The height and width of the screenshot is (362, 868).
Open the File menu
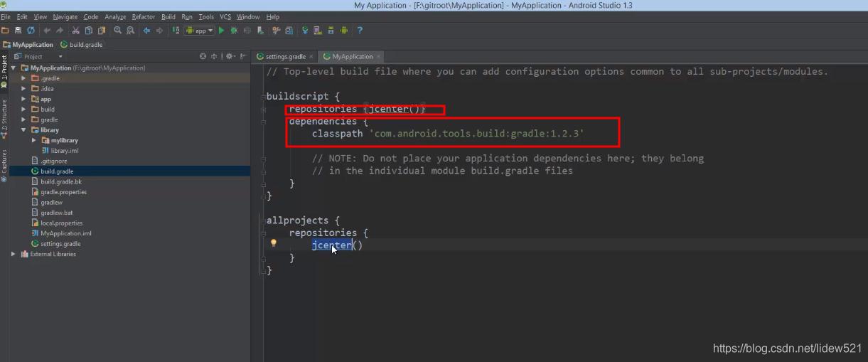6,16
